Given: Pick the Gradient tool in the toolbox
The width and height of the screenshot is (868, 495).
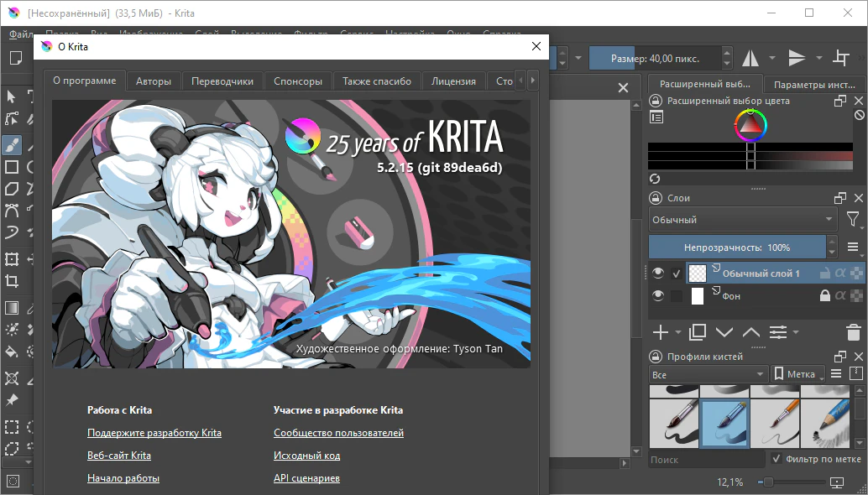Looking at the screenshot, I should 12,308.
